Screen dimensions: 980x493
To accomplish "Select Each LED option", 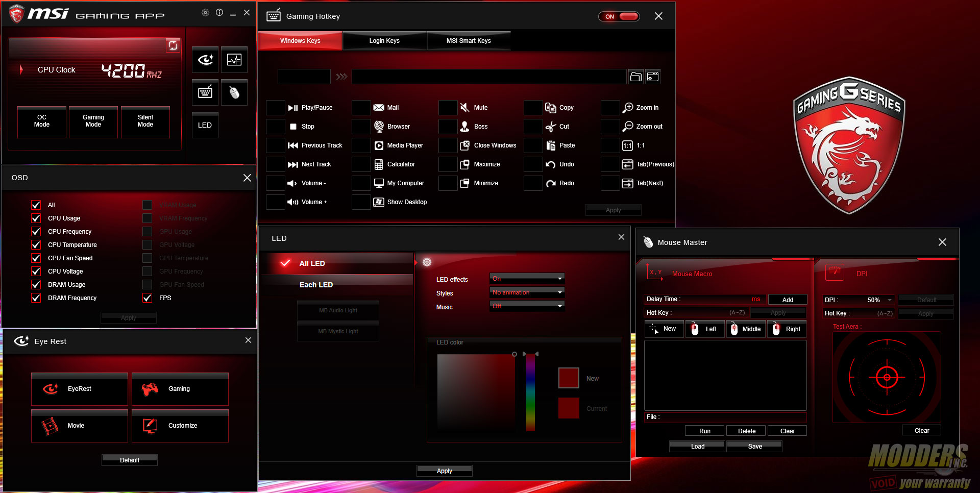I will (337, 285).
